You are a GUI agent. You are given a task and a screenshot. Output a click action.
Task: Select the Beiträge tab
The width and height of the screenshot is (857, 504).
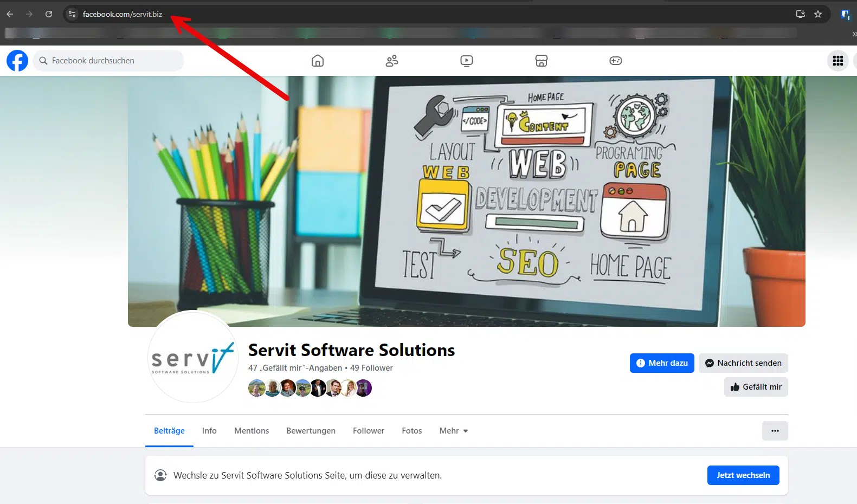pyautogui.click(x=169, y=431)
